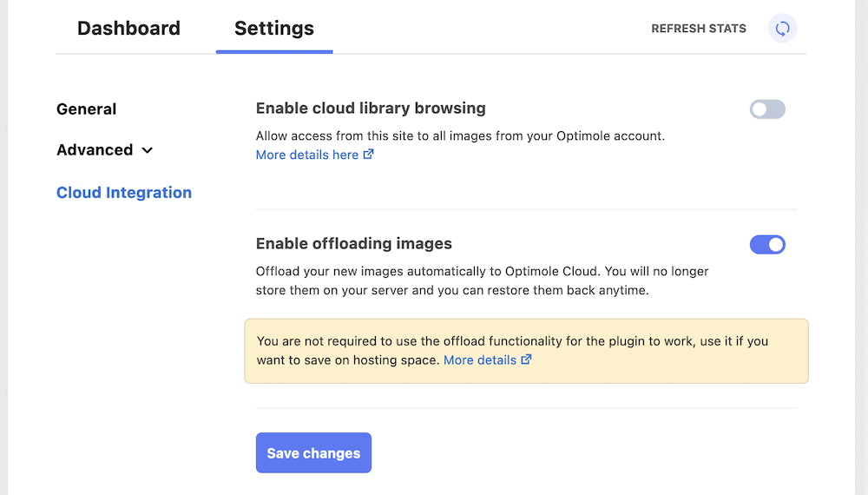Enable the cloud library browsing toggle
Screen dimensions: 868x495
pyautogui.click(x=767, y=109)
